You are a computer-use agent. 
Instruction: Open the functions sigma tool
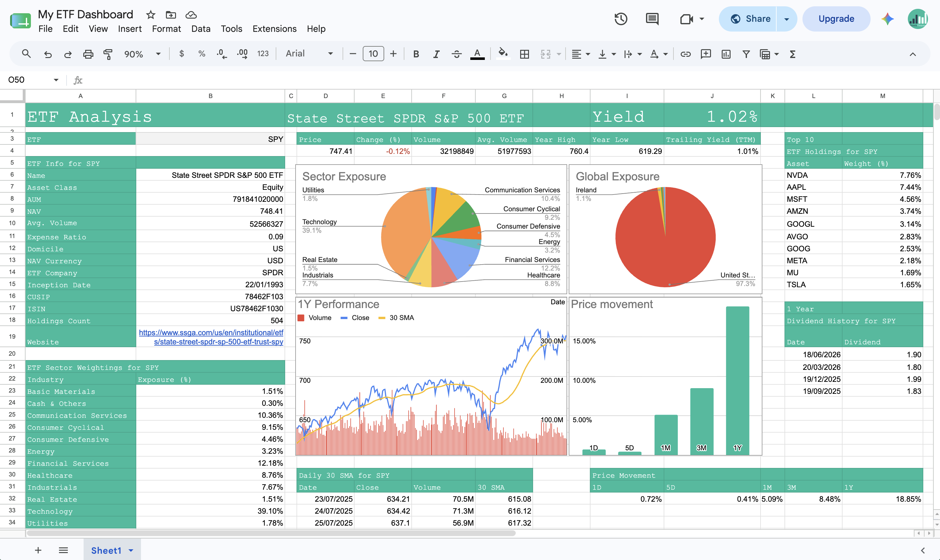[793, 54]
